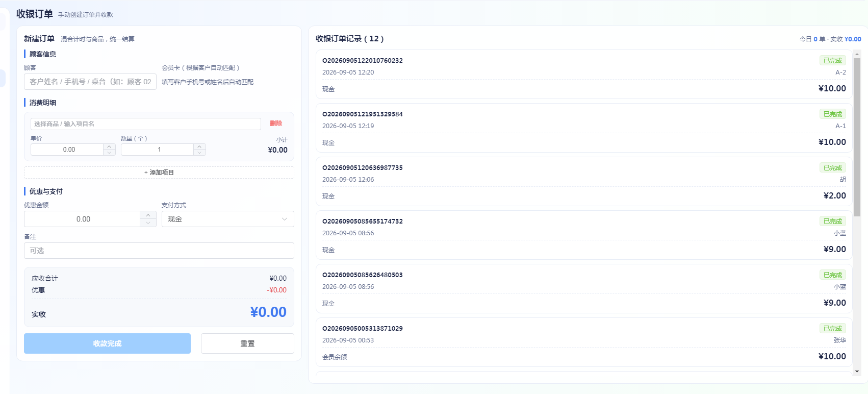The width and height of the screenshot is (868, 394).
Task: Select order number O20260905085655174732
Action: (x=363, y=221)
